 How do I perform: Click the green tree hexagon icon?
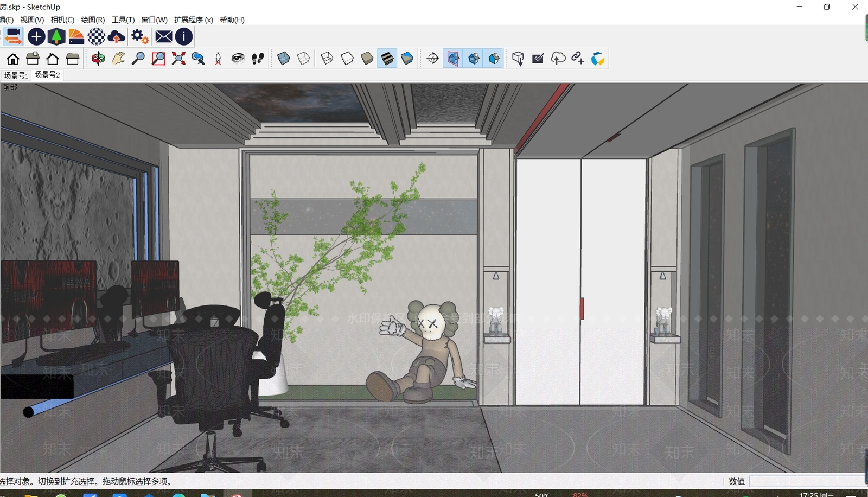tap(56, 37)
